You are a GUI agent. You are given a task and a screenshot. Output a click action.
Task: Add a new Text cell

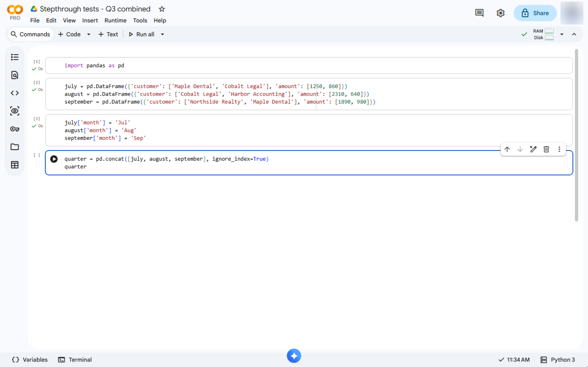[108, 34]
